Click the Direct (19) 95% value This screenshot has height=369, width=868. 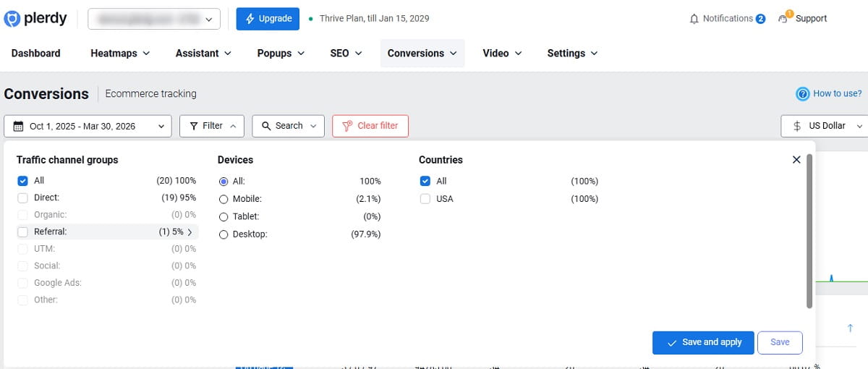(x=179, y=198)
